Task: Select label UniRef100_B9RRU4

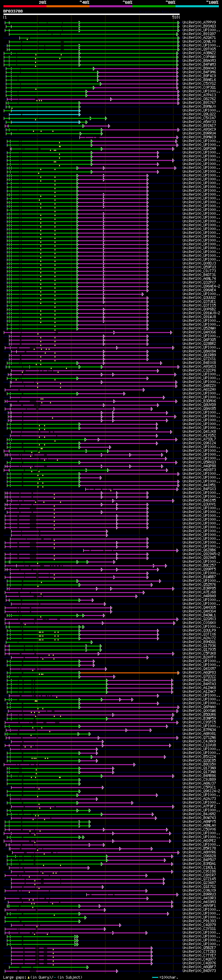Action: coord(199,133)
